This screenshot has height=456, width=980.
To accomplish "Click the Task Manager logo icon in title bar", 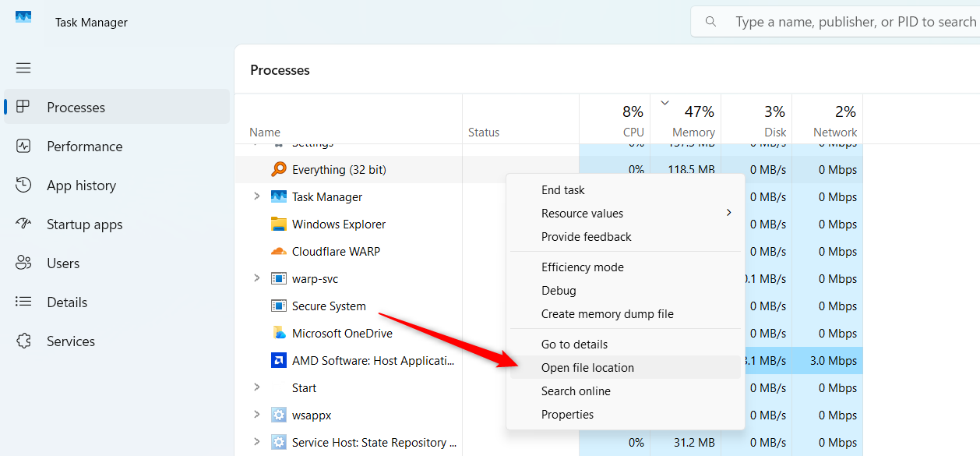I will (x=23, y=18).
